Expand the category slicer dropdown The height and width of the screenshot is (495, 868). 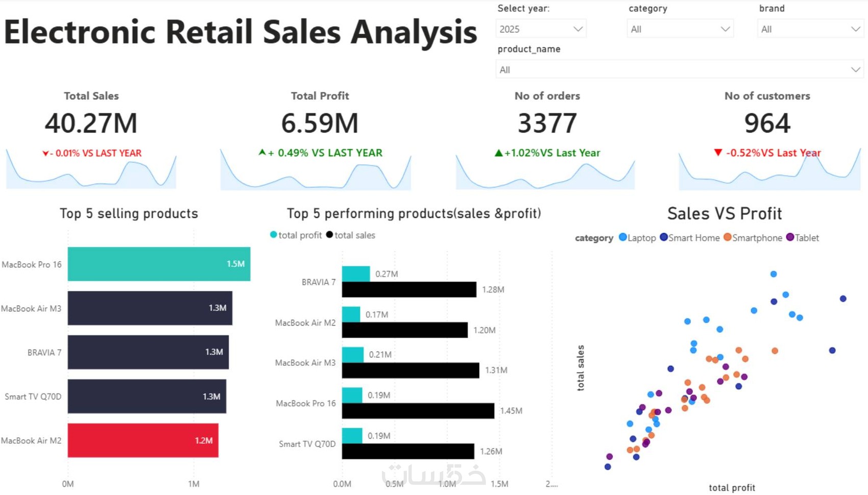point(680,29)
